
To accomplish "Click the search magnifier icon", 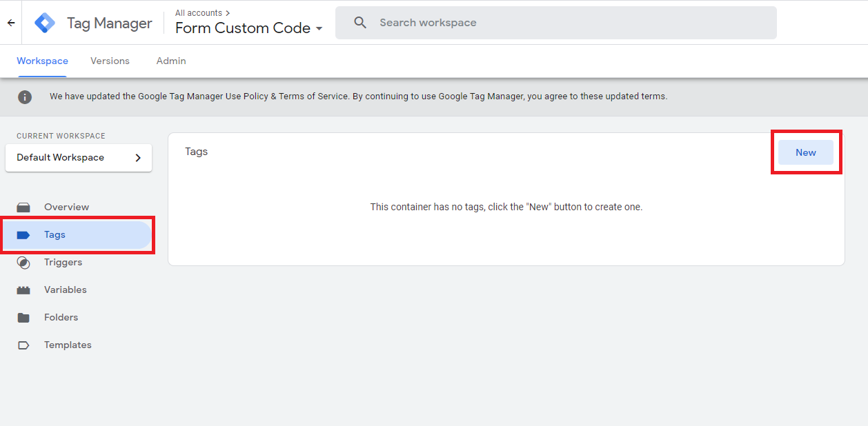I will (x=360, y=23).
